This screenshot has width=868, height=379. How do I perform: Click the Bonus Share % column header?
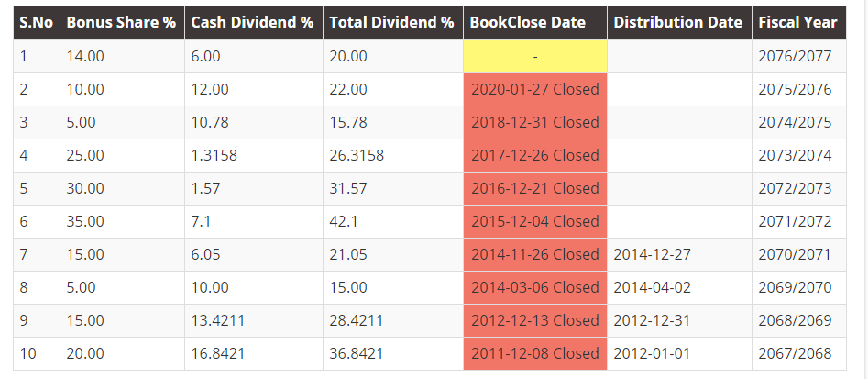(121, 22)
